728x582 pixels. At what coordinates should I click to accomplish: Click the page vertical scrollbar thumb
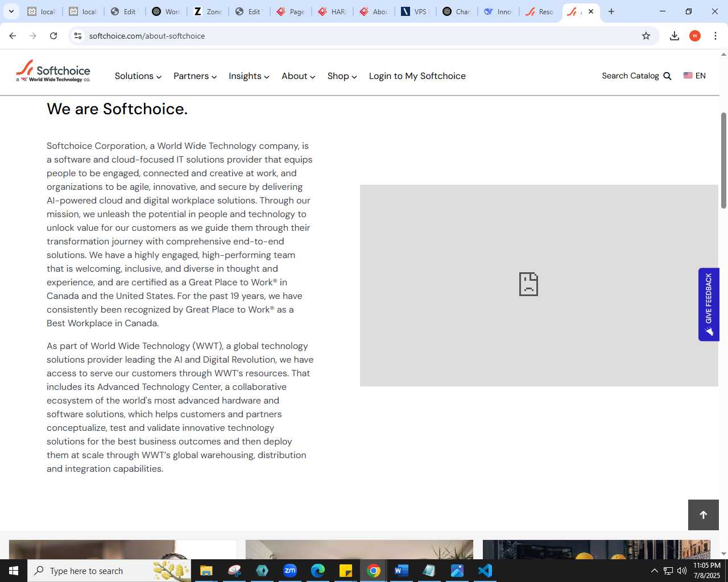click(x=723, y=160)
